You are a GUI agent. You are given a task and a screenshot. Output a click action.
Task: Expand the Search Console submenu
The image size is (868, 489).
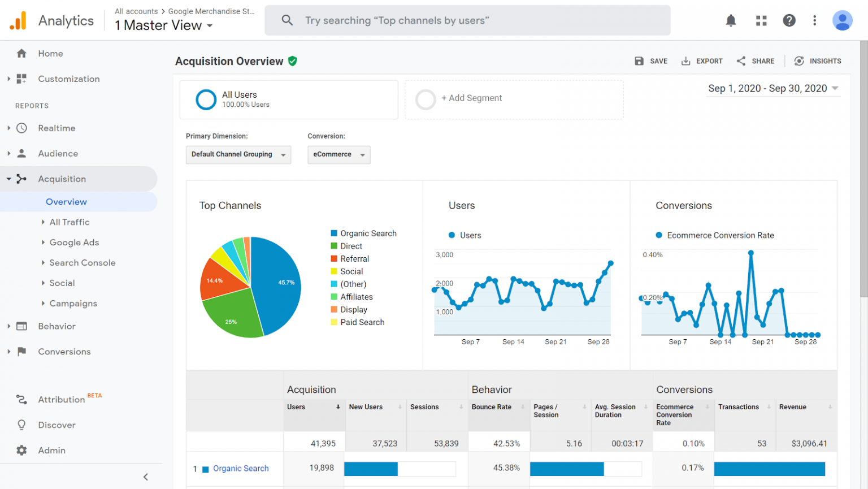44,263
